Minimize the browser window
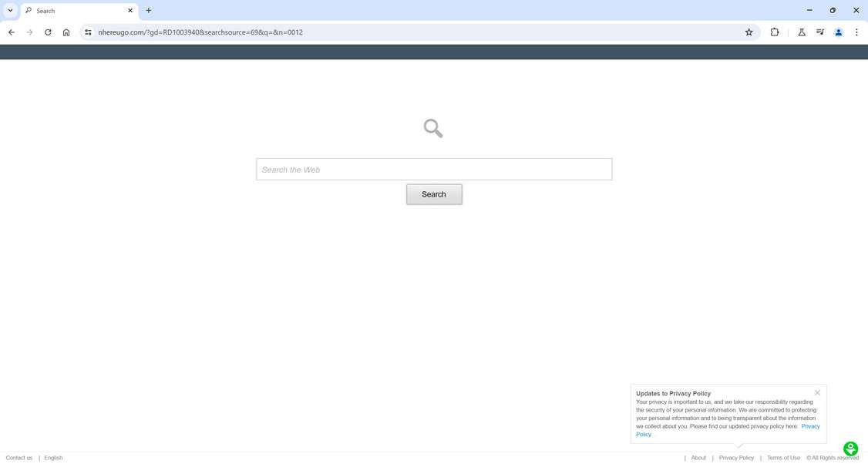Screen dimensions: 868x464 [x=809, y=11]
